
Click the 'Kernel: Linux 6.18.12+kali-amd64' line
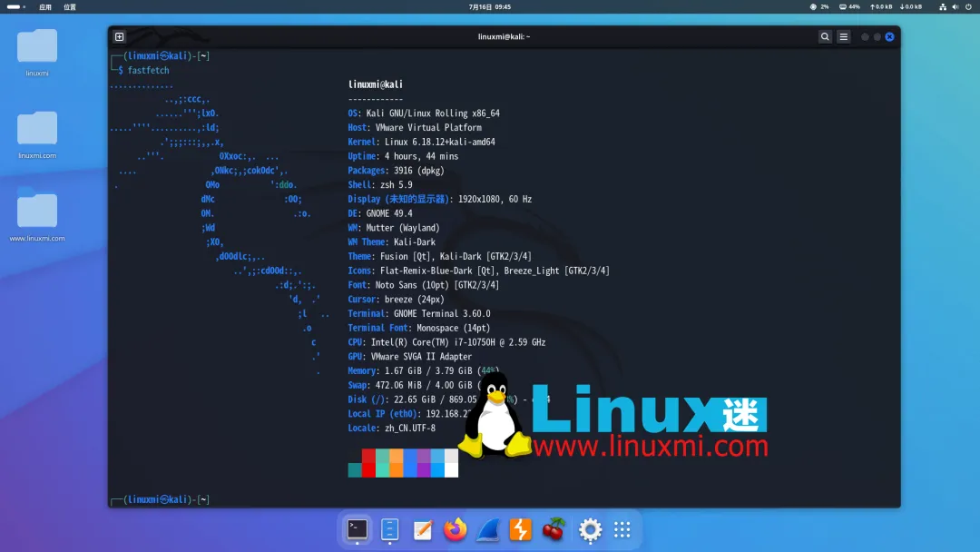[422, 142]
